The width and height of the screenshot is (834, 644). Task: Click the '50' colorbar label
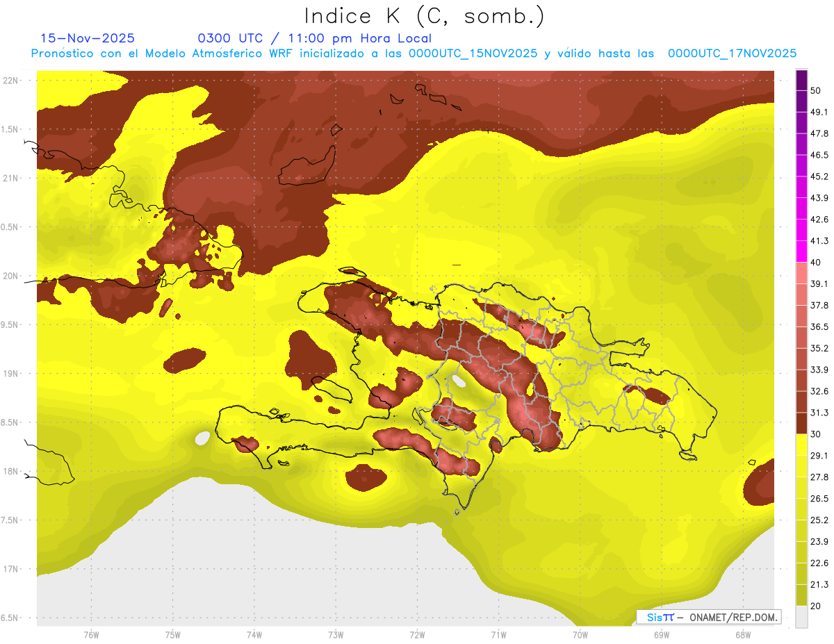(816, 90)
